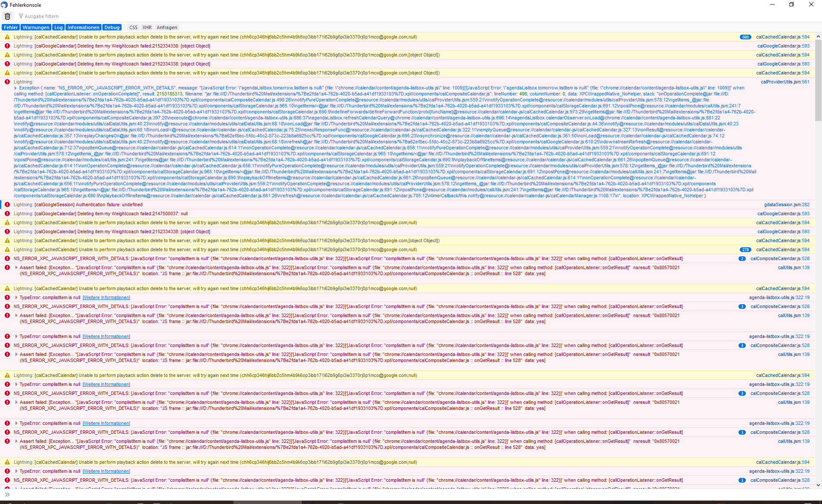
Task: Click the trash icon to clear console
Action: point(7,16)
